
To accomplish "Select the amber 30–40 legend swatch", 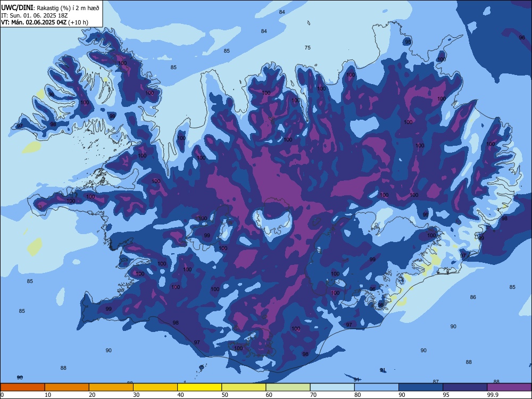I will click(x=155, y=387).
